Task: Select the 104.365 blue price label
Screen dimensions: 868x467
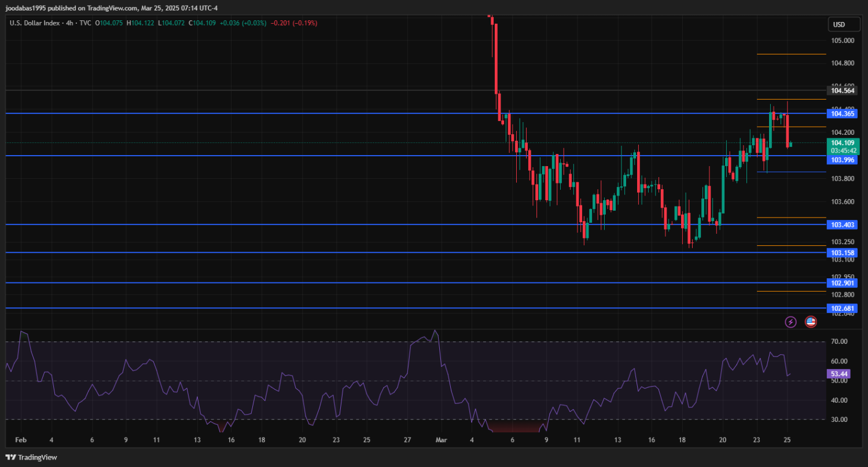Action: [843, 114]
